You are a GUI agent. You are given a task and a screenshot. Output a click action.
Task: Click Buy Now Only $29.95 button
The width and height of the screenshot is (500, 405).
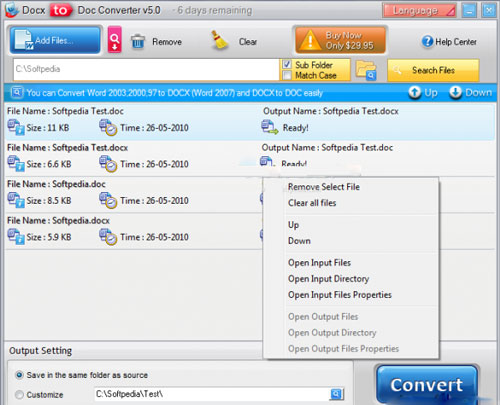(340, 40)
